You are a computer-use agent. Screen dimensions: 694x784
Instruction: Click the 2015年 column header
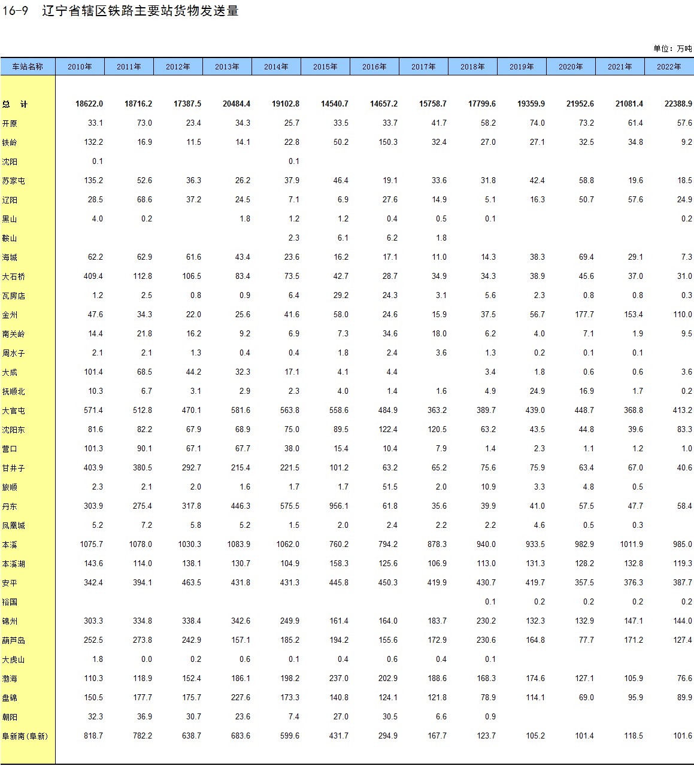coord(325,66)
